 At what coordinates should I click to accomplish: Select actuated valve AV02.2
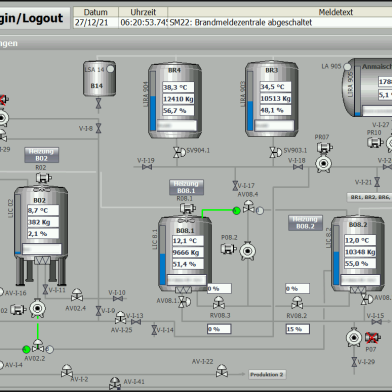(38, 346)
